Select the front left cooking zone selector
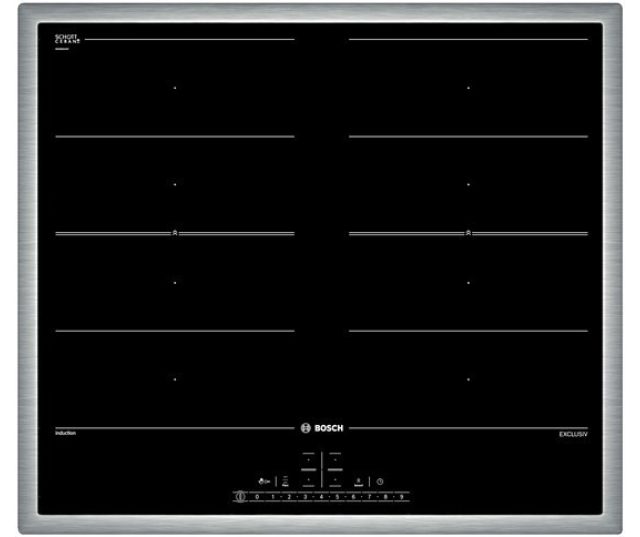Image resolution: width=640 pixels, height=537 pixels. (309, 479)
